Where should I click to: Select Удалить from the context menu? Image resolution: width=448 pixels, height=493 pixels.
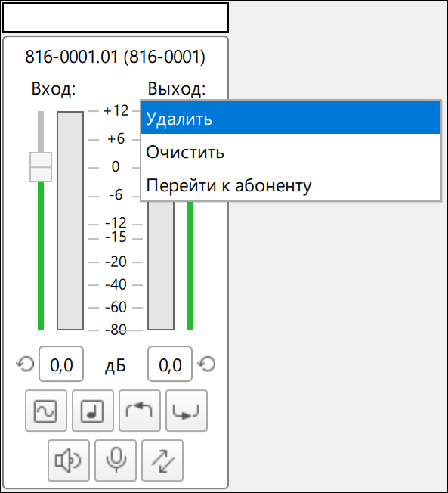click(291, 118)
